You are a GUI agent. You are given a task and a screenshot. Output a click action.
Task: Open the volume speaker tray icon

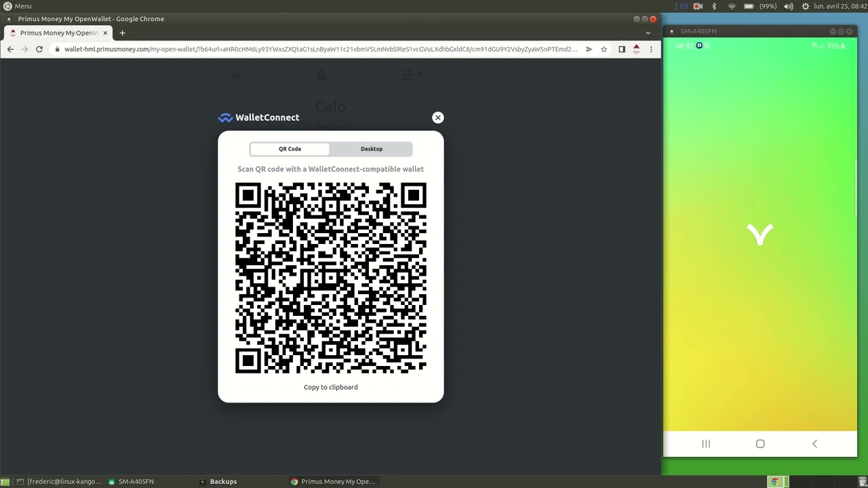tap(789, 6)
